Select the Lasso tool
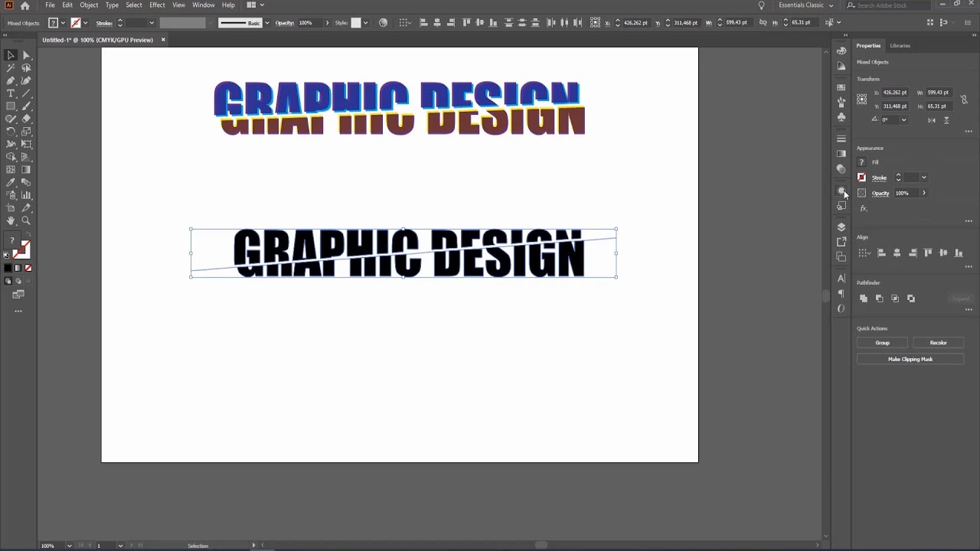980x551 pixels. point(26,68)
